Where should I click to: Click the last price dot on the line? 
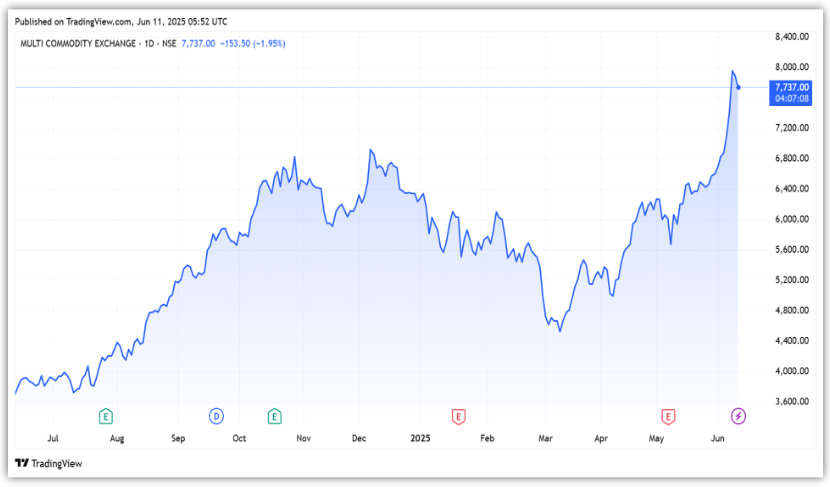tap(738, 87)
